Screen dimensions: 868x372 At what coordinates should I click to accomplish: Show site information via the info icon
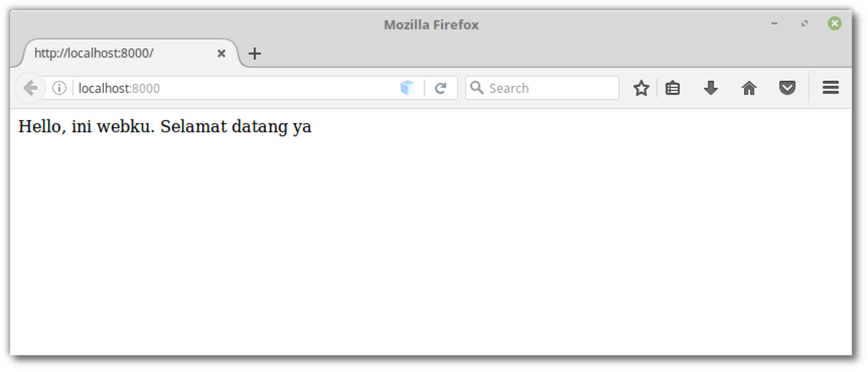(x=59, y=88)
